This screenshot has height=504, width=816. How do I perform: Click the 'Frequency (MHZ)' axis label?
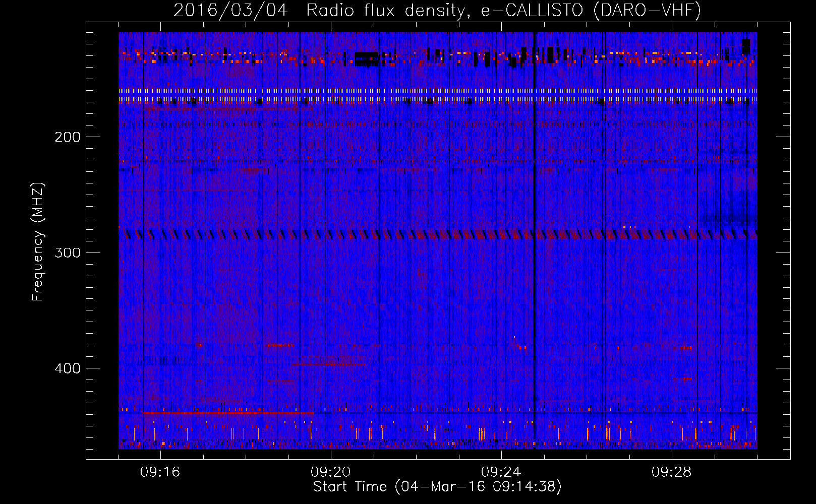point(38,242)
